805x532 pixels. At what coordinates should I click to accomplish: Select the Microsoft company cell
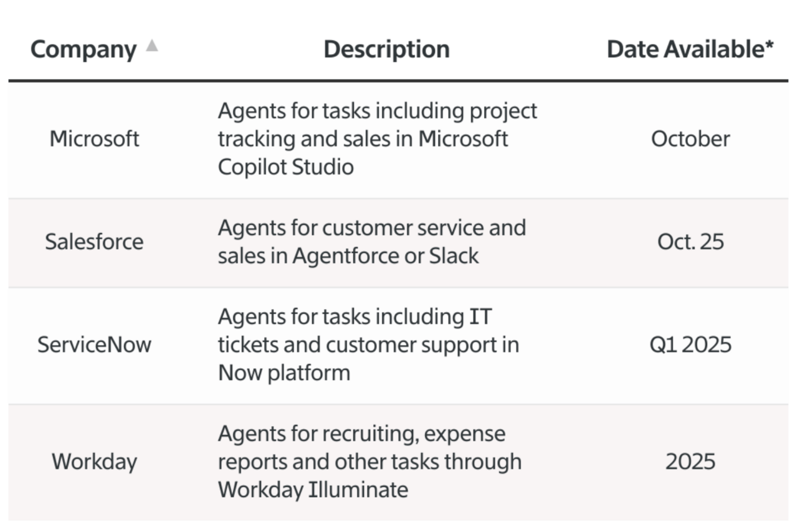pos(94,138)
